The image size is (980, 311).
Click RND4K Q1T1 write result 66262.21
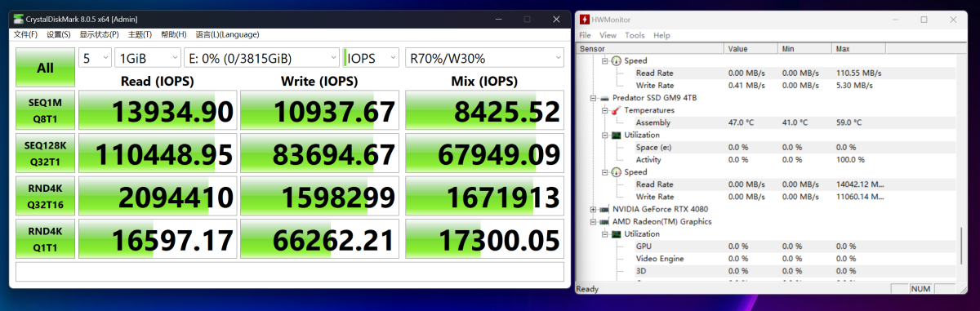(x=319, y=238)
